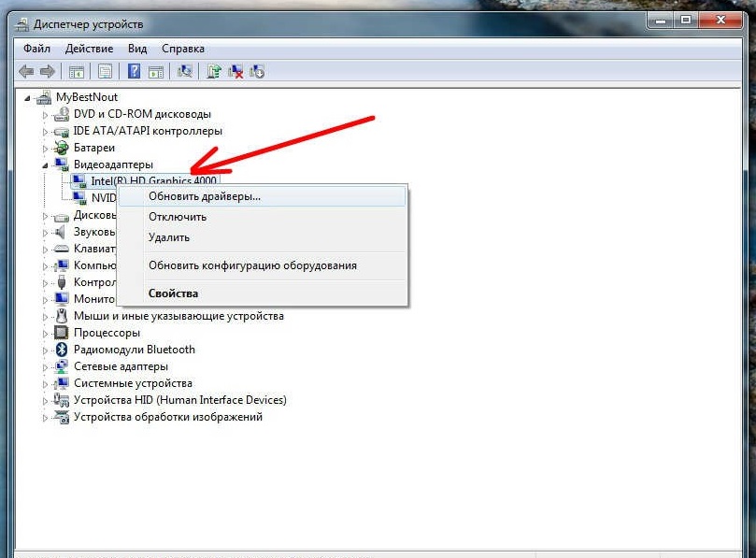756x558 pixels.
Task: Open the Файл menu
Action: click(36, 49)
